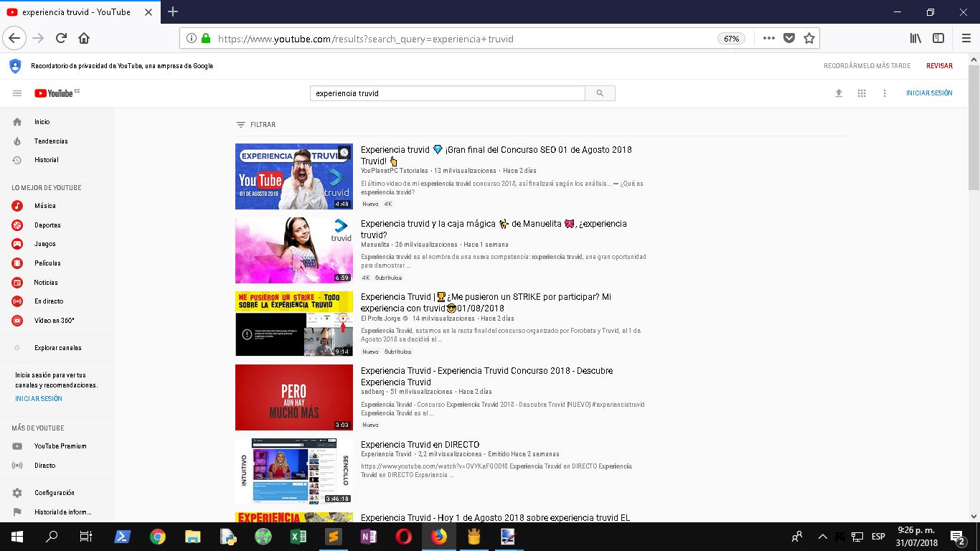Click REVISAR in privacy reminder
This screenshot has width=980, height=551.
click(939, 66)
